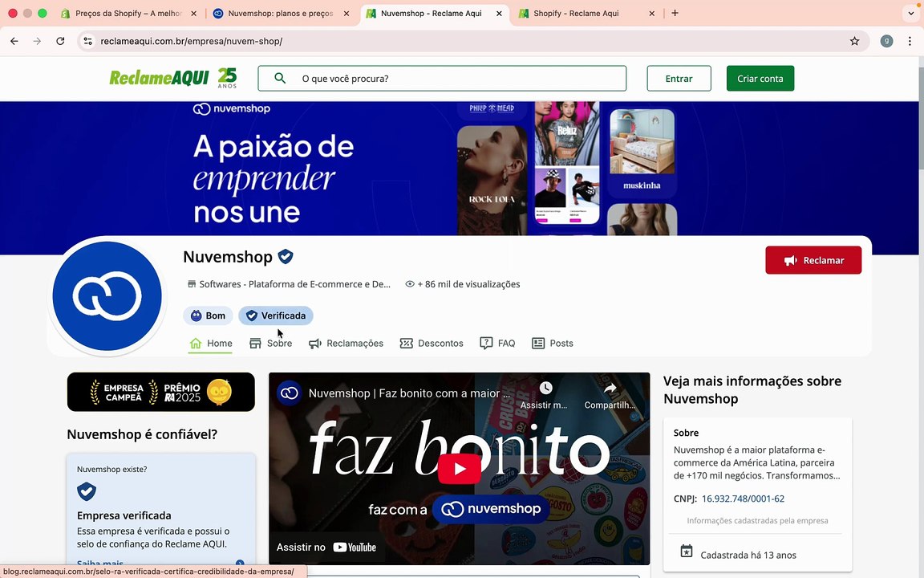Click the Saiba mais link
The height and width of the screenshot is (578, 924).
click(x=100, y=564)
